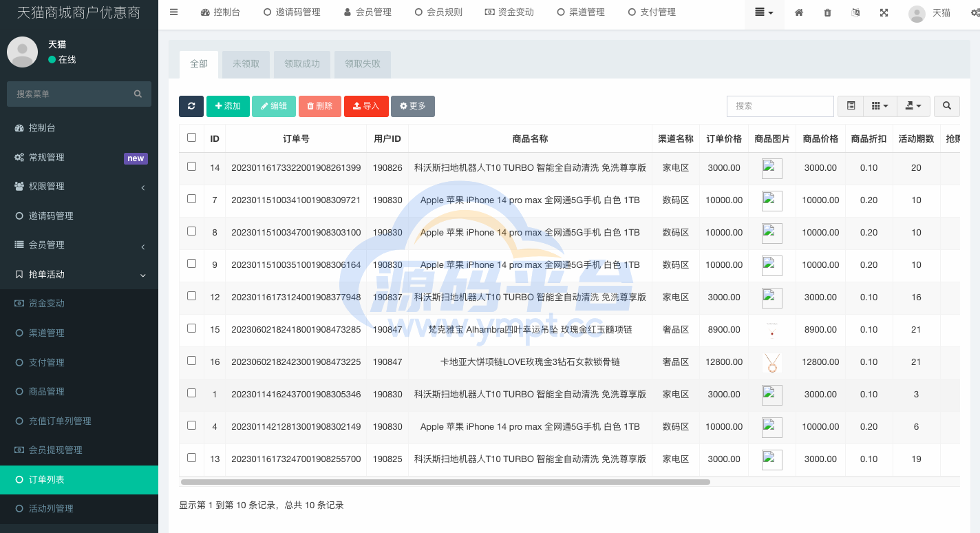Viewport: 980px width, 533px height.
Task: Open 活动列管理 in the sidebar
Action: (x=79, y=508)
